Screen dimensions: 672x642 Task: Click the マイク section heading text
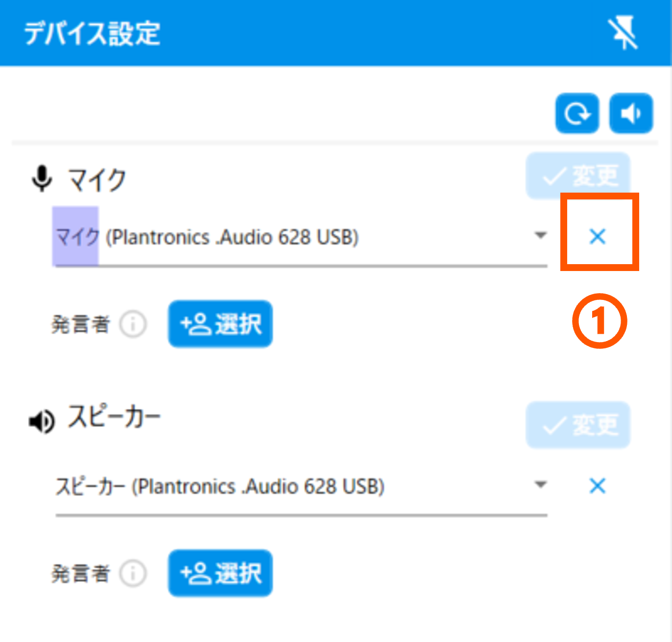(97, 180)
